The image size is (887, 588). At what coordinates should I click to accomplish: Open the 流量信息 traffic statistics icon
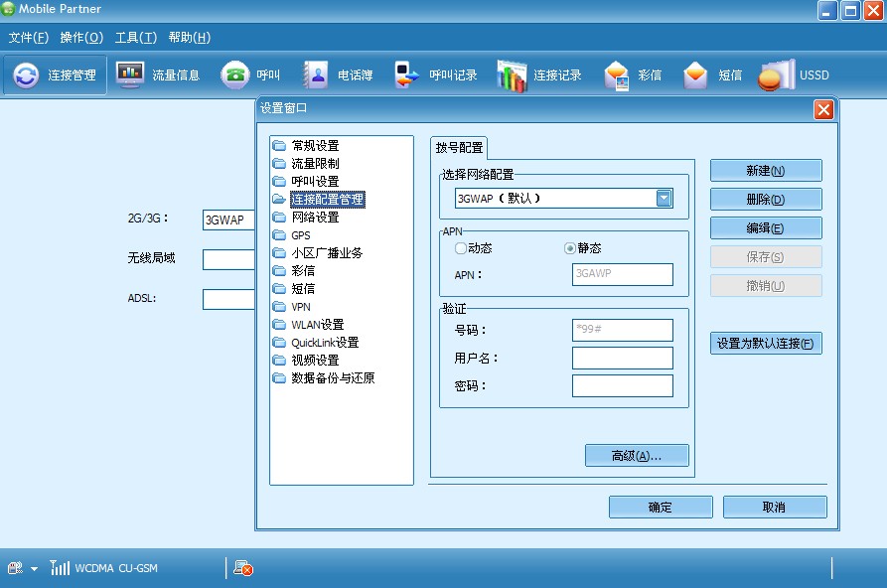(x=130, y=75)
